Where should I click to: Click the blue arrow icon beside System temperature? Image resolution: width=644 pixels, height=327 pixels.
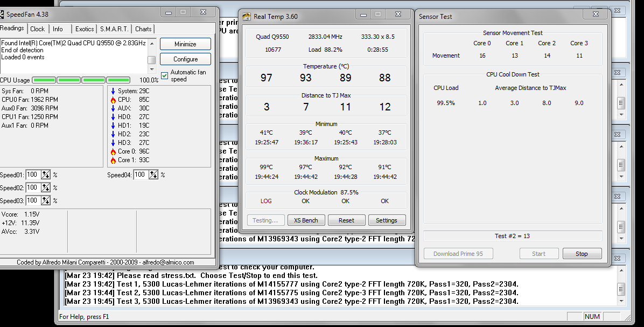click(113, 91)
